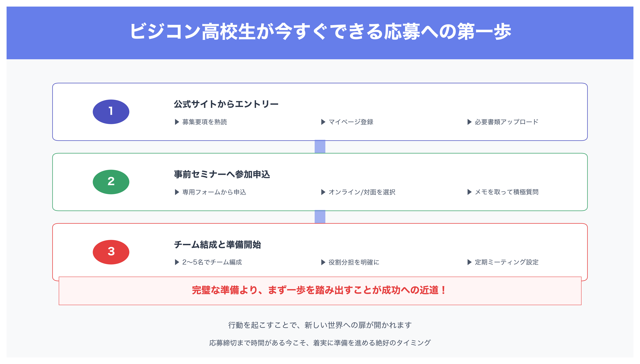Click the red circle numbered 3
This screenshot has height=364, width=640.
111,252
